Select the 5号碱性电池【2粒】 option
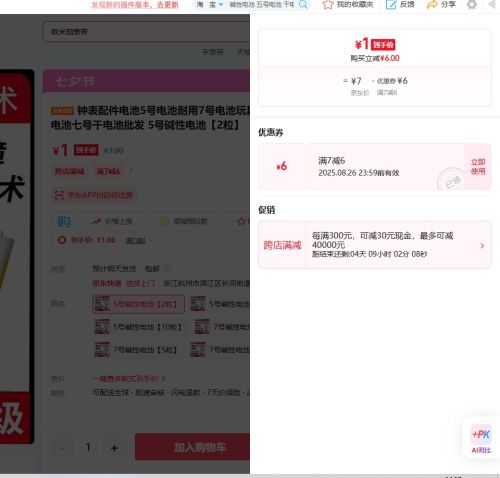 139,304
